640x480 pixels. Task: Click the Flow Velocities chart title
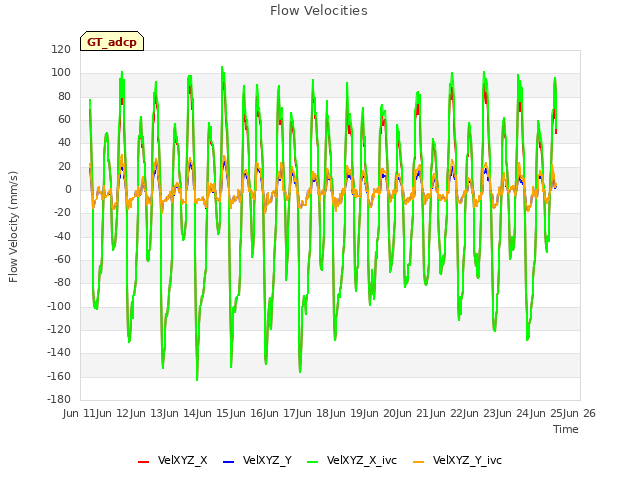[x=319, y=11]
